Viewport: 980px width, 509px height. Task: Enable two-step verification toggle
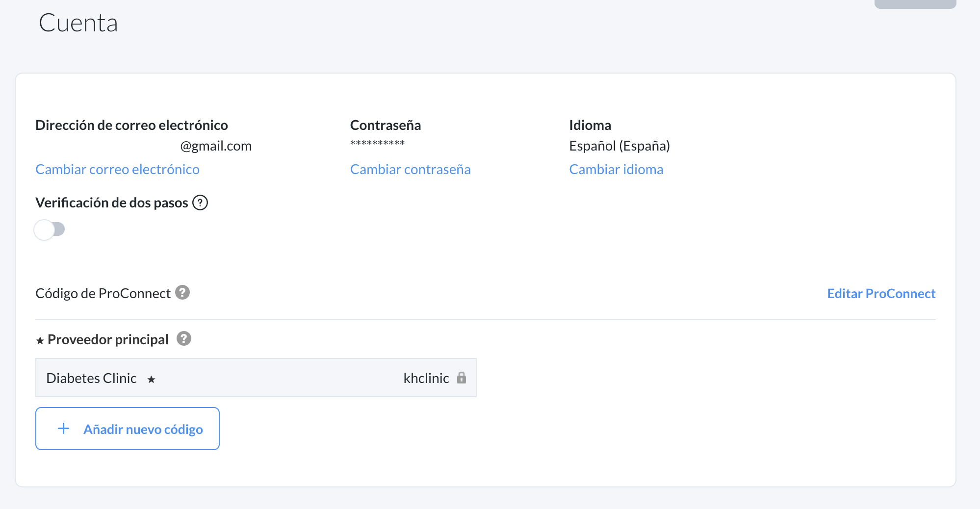tap(50, 229)
